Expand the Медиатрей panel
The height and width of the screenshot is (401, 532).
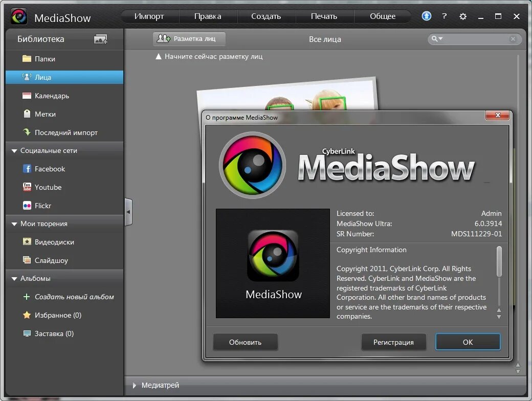coord(135,385)
